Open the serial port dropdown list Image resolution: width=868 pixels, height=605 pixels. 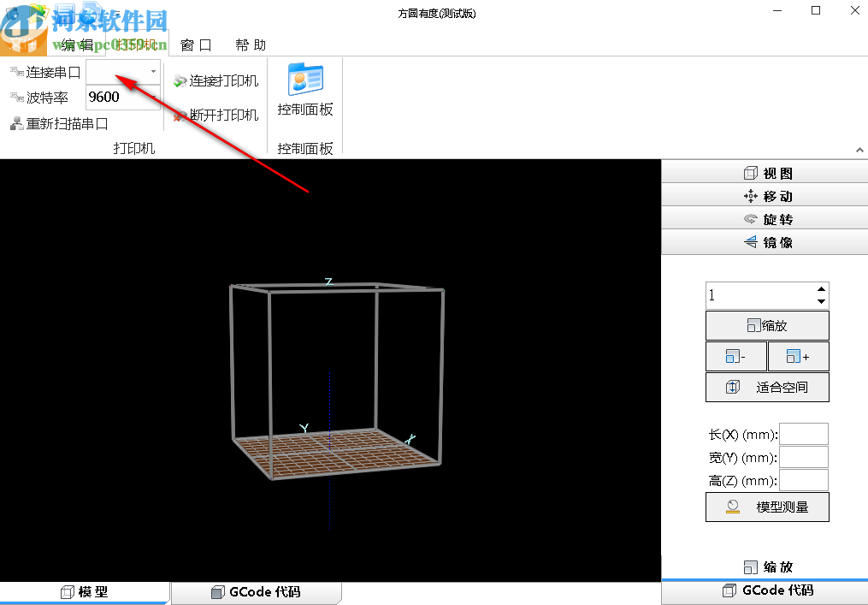(152, 72)
